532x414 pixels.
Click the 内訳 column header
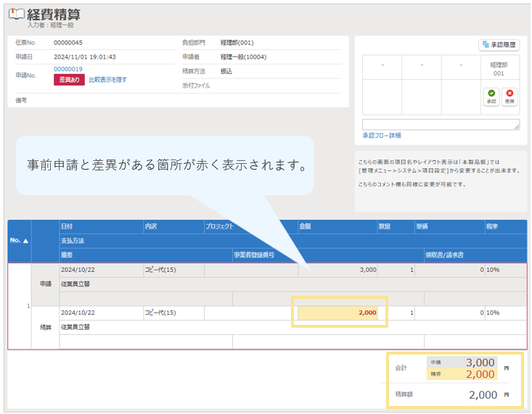click(151, 226)
